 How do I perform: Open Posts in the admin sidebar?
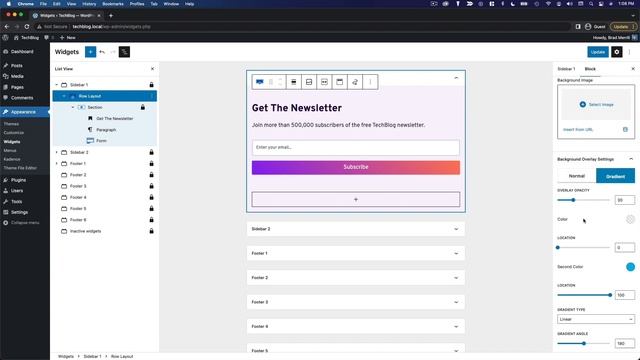(17, 66)
